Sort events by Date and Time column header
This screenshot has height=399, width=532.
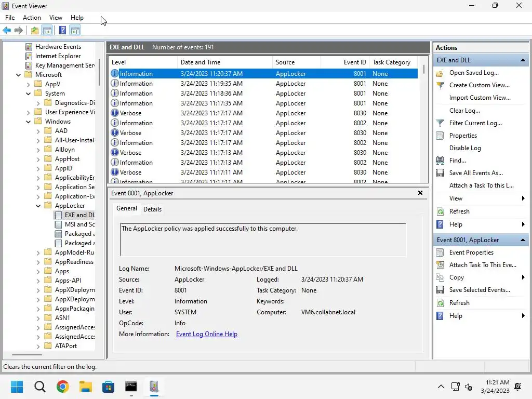pos(224,62)
